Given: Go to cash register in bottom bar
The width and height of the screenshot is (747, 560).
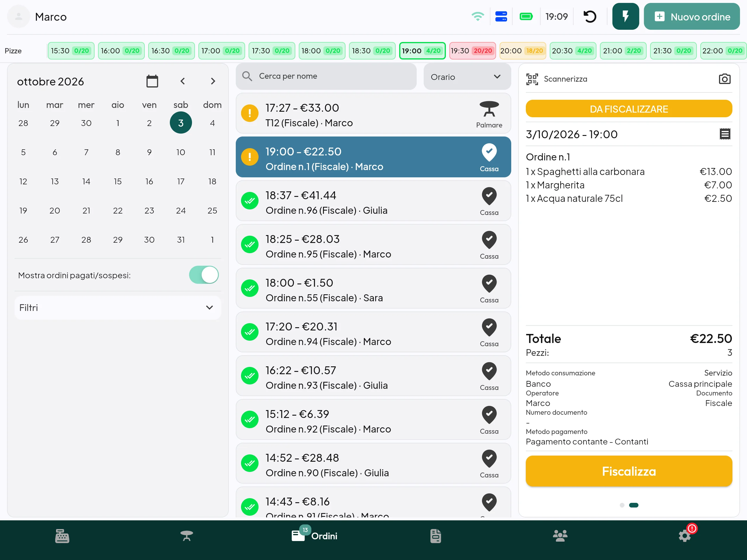Looking at the screenshot, I should [x=62, y=536].
